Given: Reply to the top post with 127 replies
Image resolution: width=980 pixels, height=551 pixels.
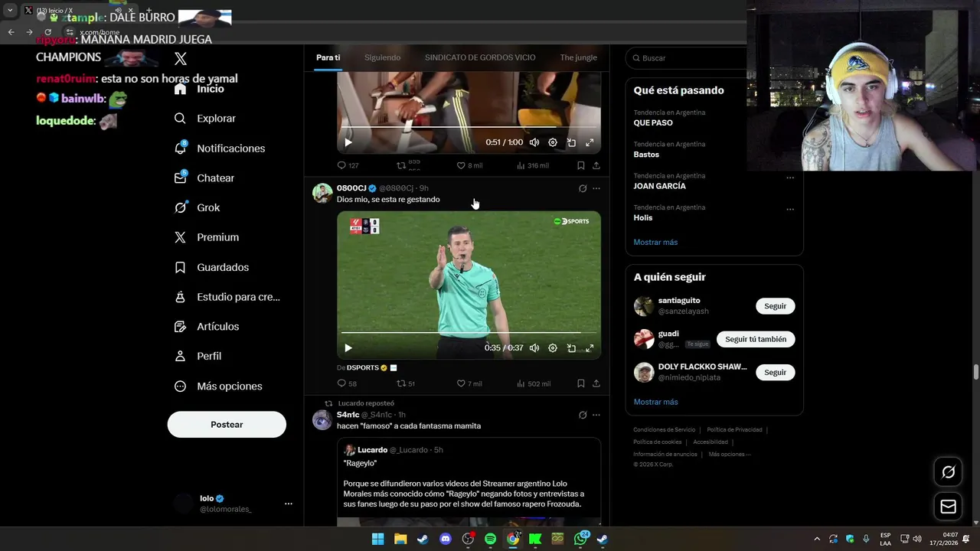Looking at the screenshot, I should pyautogui.click(x=348, y=165).
